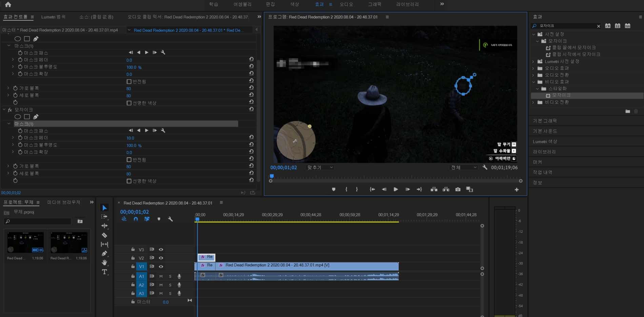Toggle V2 track output eye
The width and height of the screenshot is (644, 317).
coord(161,258)
